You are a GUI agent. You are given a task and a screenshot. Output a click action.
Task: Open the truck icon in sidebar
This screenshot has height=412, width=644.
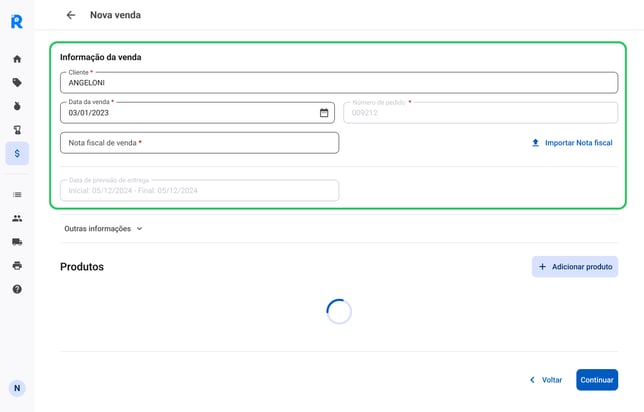[x=17, y=242]
